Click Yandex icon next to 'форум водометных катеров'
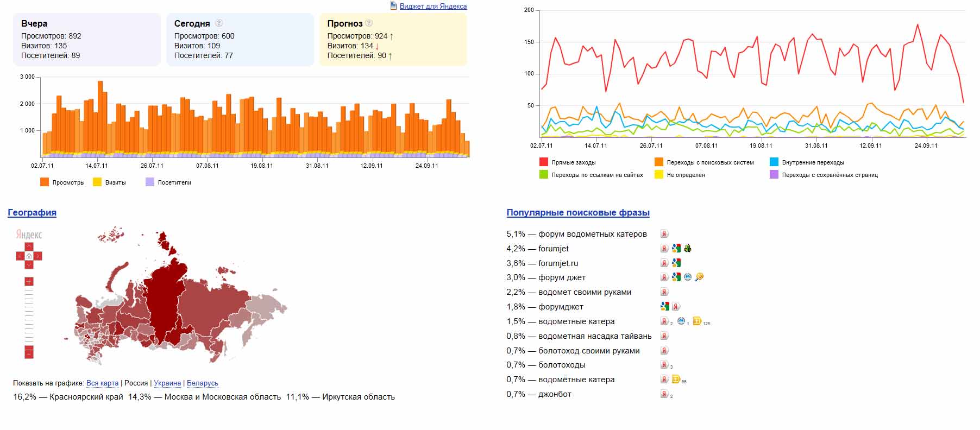 [664, 234]
